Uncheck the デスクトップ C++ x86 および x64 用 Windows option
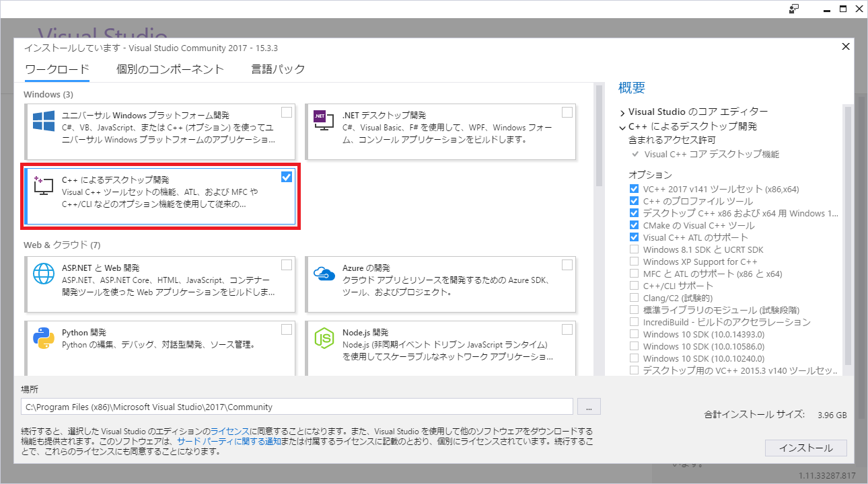The height and width of the screenshot is (484, 868). click(x=634, y=213)
